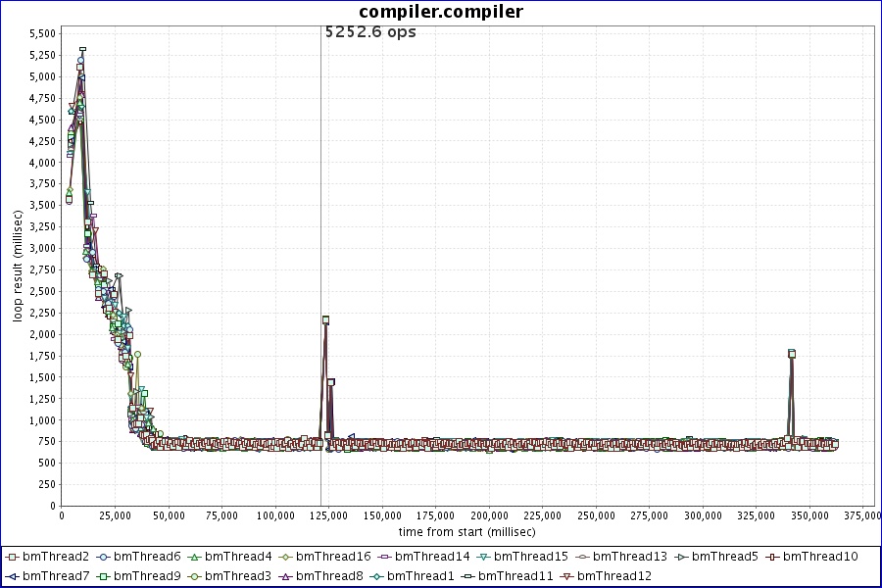Screen dimensions: 882x588
Task: Click the bmThread6 legend circle marker
Action: pyautogui.click(x=103, y=557)
